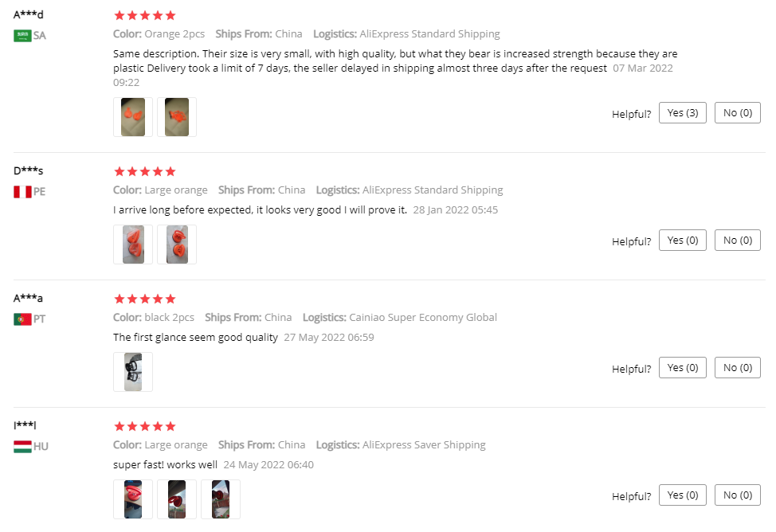Open second photo in D***s's review
Image resolution: width=776 pixels, height=532 pixels.
click(x=177, y=244)
